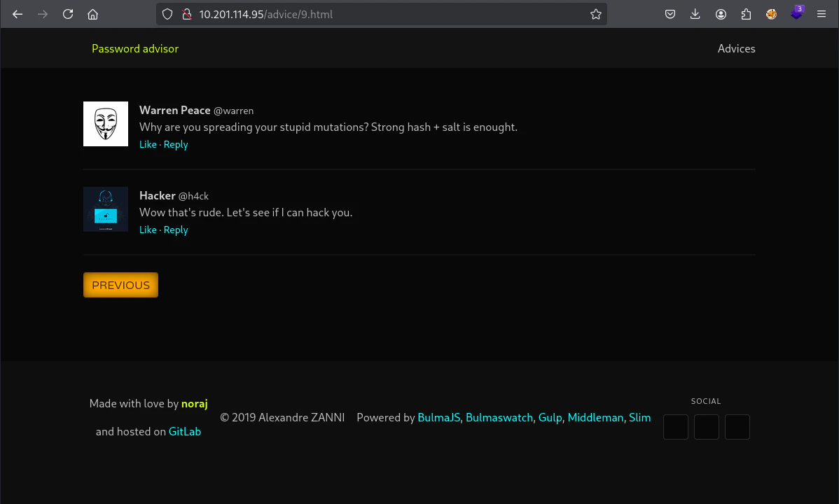The width and height of the screenshot is (839, 504).
Task: Click the © 2019 Alexandre ZANNI text
Action: (282, 417)
